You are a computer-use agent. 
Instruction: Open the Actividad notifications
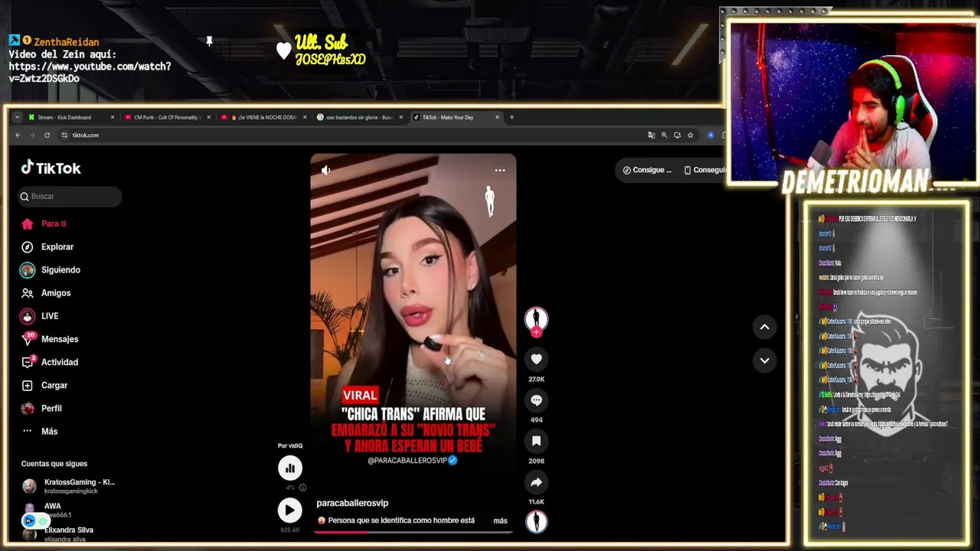click(x=60, y=362)
